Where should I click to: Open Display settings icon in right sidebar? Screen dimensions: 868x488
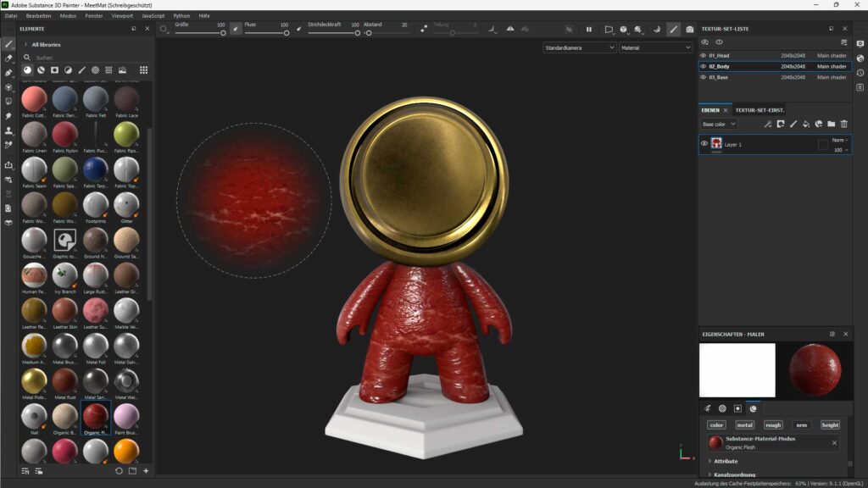(860, 44)
